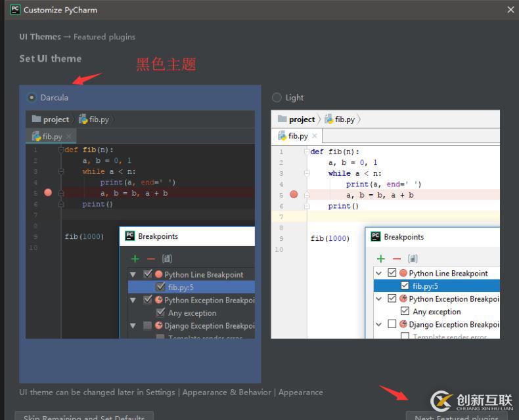Click the project folder breadcrumb in Darcula preview
519x420 pixels.
pyautogui.click(x=51, y=119)
